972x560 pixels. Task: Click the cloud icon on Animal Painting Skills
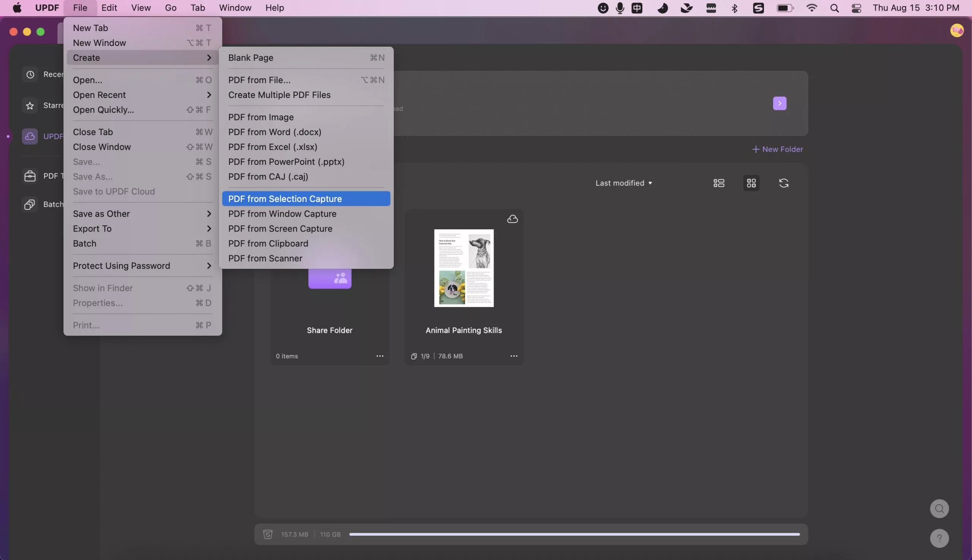(x=513, y=218)
